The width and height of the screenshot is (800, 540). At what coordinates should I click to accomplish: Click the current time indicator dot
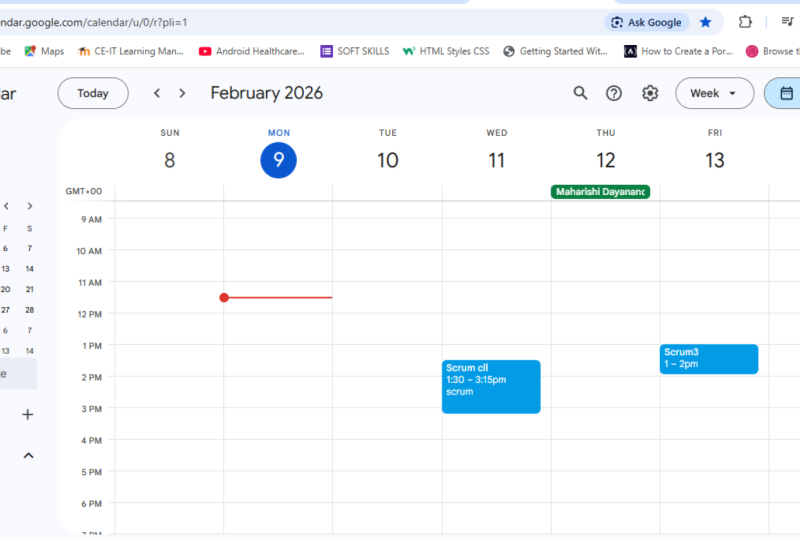pos(224,298)
